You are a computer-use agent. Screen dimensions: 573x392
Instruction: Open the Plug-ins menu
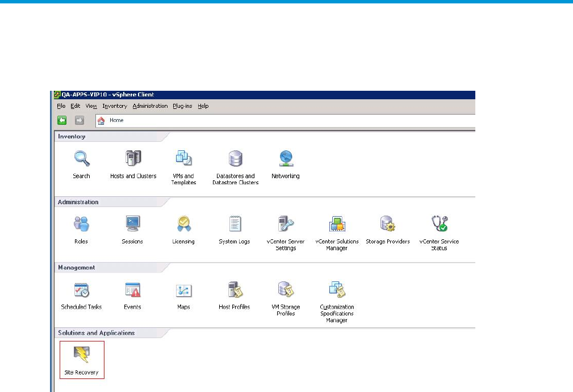[182, 106]
